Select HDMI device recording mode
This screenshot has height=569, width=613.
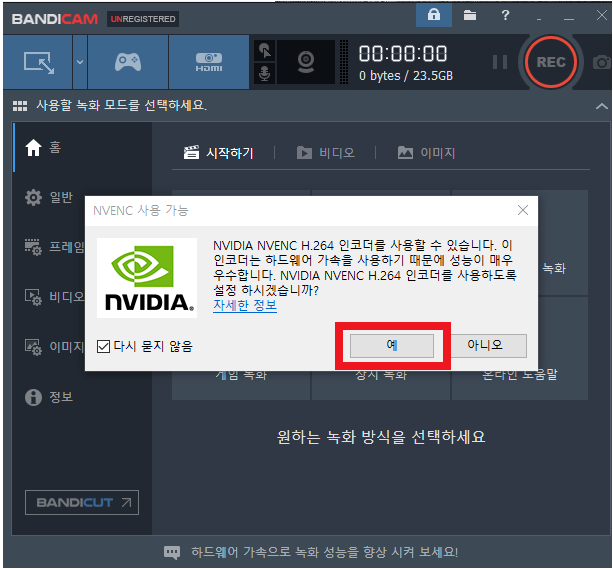pyautogui.click(x=209, y=62)
